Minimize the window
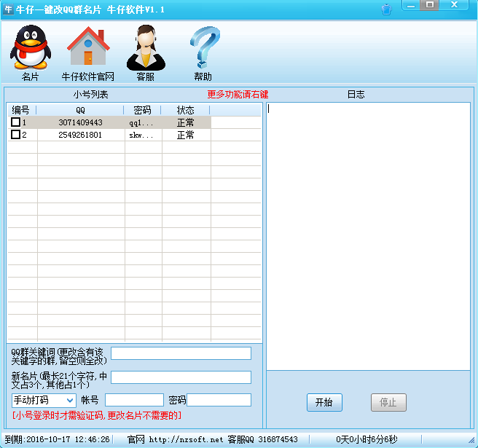Screen dimensions: 478x448 click(411, 5)
